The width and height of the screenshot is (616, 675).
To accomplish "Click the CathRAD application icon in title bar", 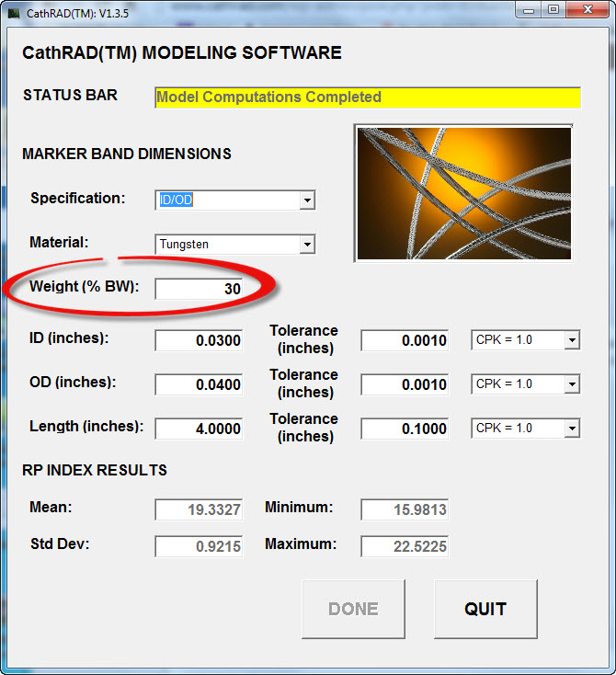I will tap(14, 14).
